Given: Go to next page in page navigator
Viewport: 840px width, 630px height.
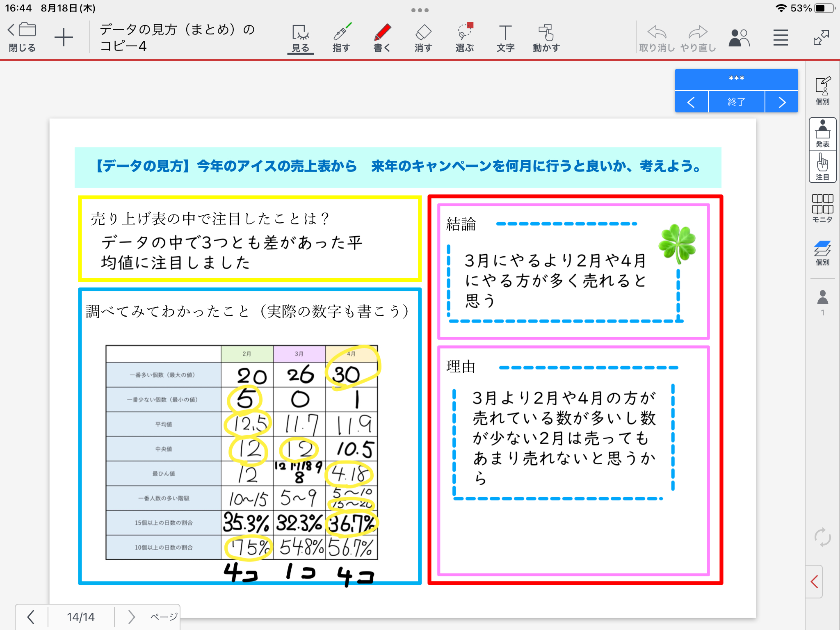Looking at the screenshot, I should [131, 617].
